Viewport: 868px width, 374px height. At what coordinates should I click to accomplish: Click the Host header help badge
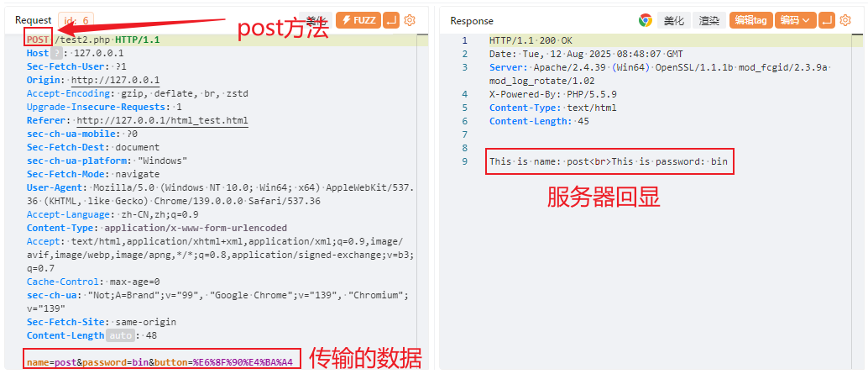(x=56, y=54)
